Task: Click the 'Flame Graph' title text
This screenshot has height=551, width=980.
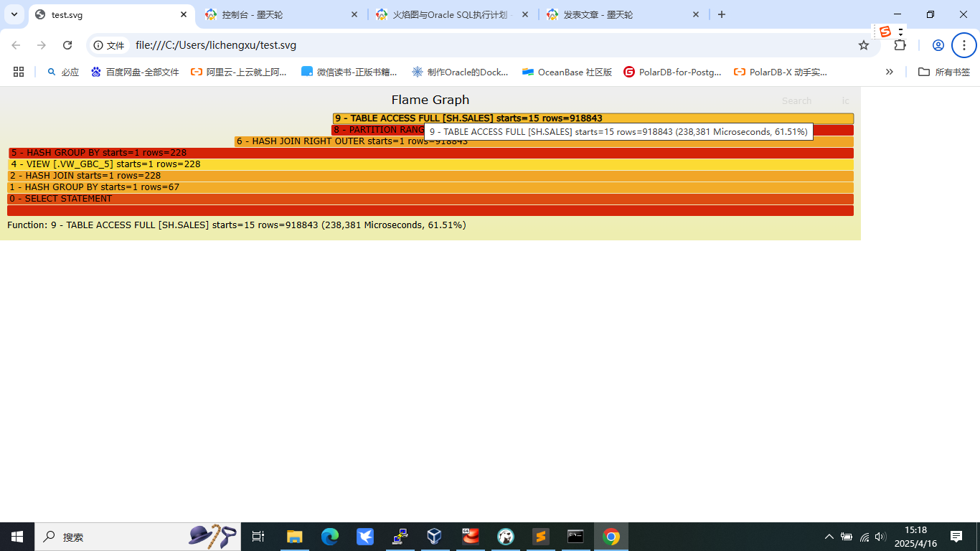Action: click(430, 100)
